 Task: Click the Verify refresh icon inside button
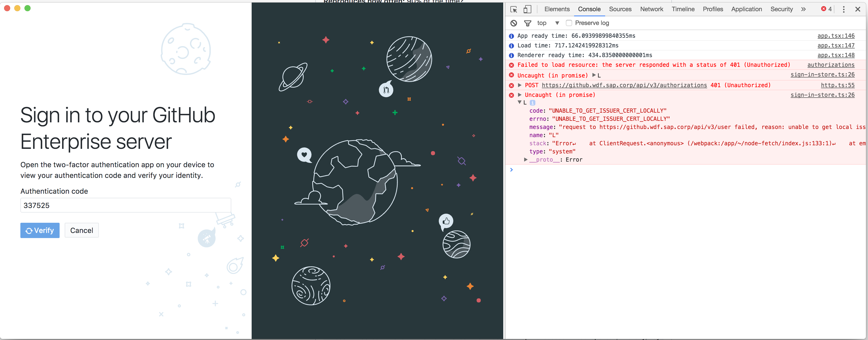[29, 230]
